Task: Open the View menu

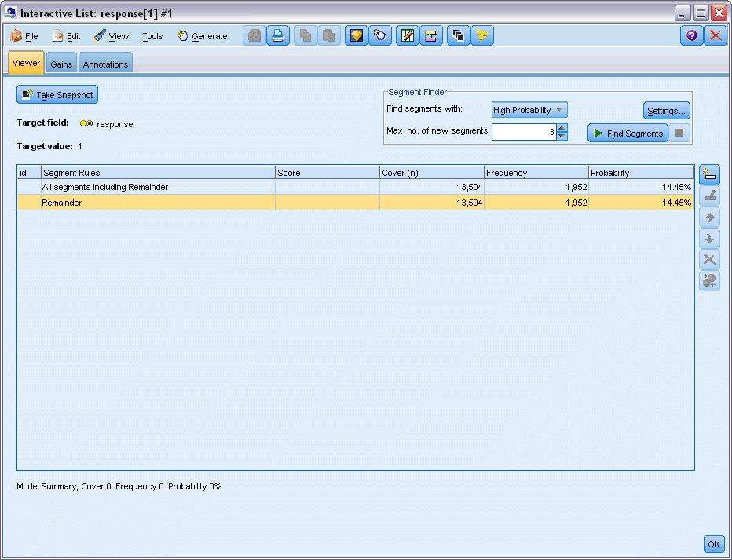Action: click(x=112, y=36)
